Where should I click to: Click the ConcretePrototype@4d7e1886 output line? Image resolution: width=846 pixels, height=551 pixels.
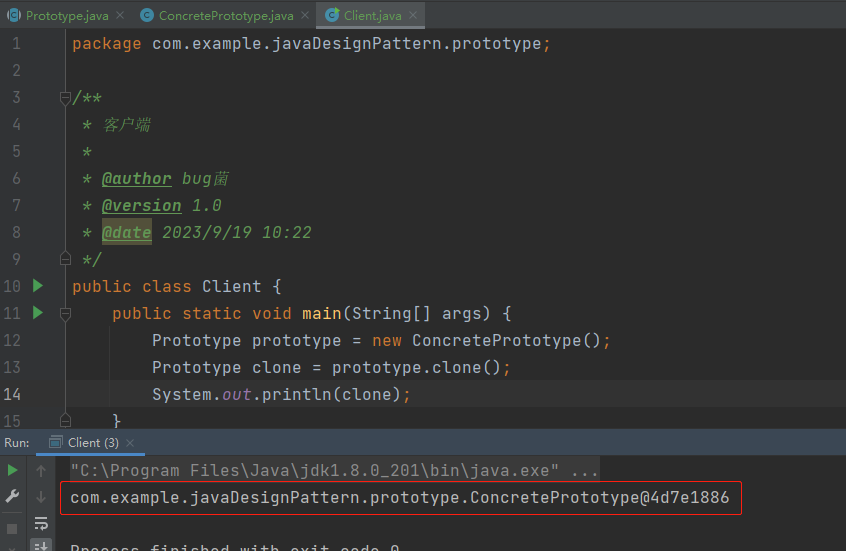(400, 498)
